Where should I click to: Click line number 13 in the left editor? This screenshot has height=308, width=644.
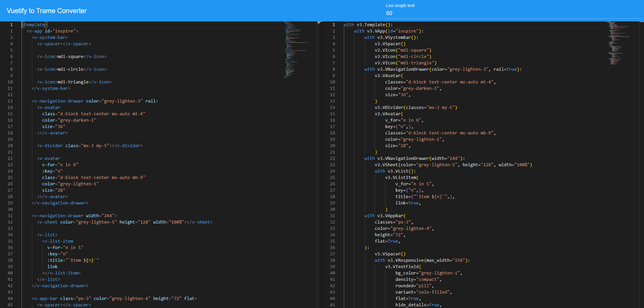click(10, 101)
